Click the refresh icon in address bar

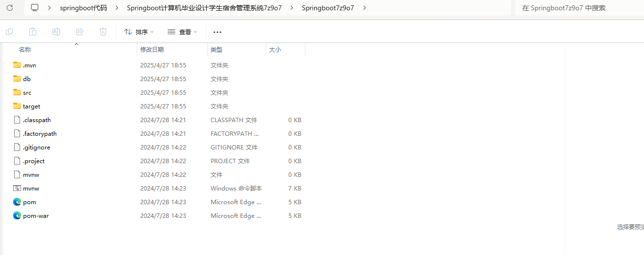[x=10, y=8]
